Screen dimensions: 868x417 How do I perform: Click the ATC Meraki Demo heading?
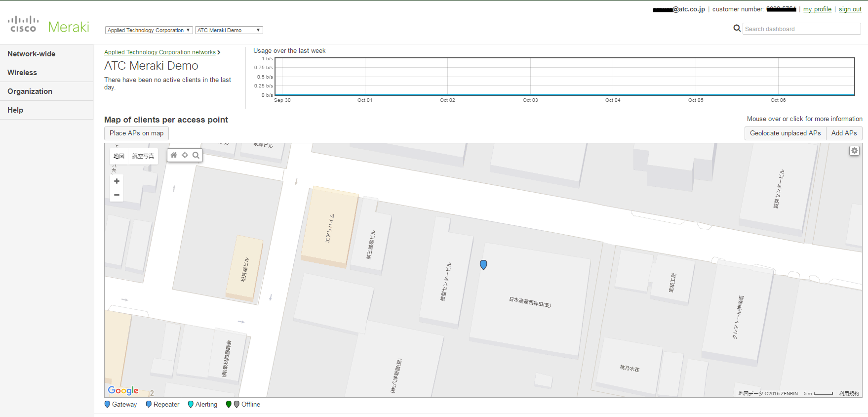(x=151, y=66)
